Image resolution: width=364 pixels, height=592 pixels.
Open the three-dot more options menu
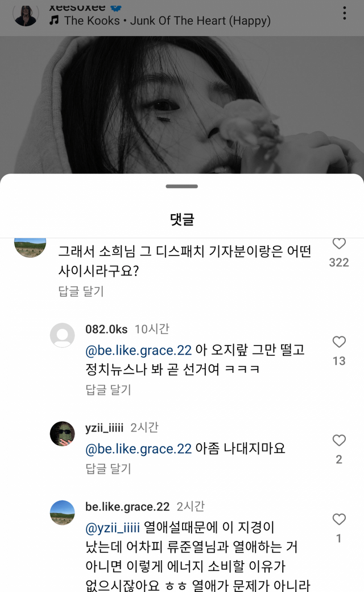345,13
